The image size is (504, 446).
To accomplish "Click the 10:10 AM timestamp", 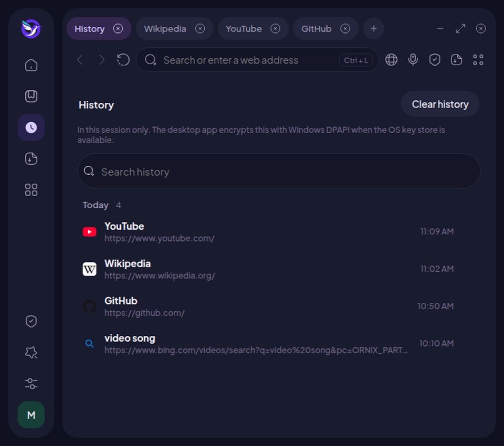I will click(x=436, y=344).
